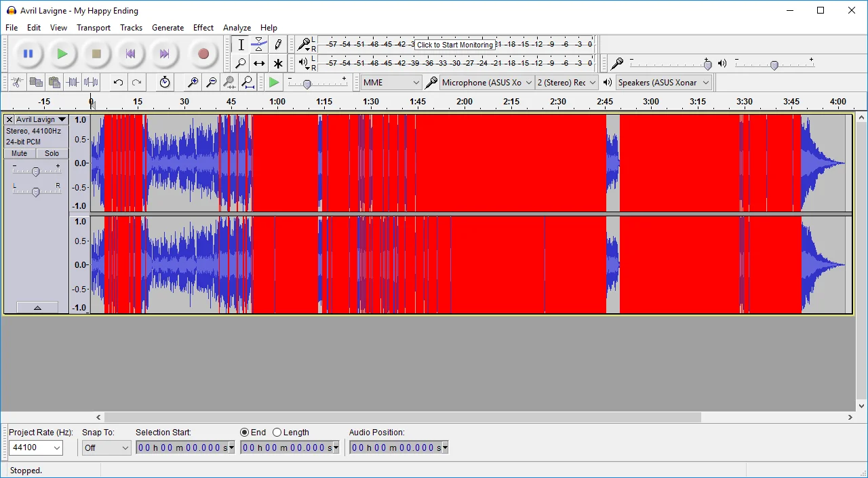This screenshot has height=478, width=868.
Task: Start recording with the red Record button
Action: [203, 54]
